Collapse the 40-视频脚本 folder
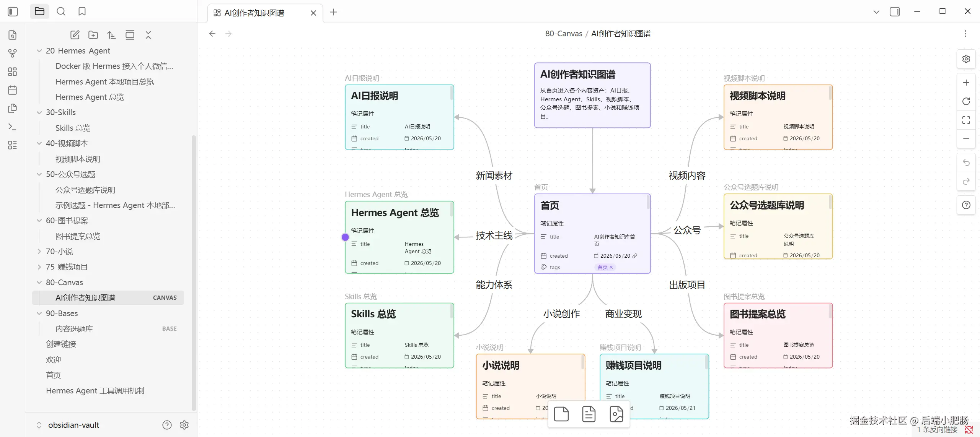Image resolution: width=980 pixels, height=437 pixels. tap(39, 143)
